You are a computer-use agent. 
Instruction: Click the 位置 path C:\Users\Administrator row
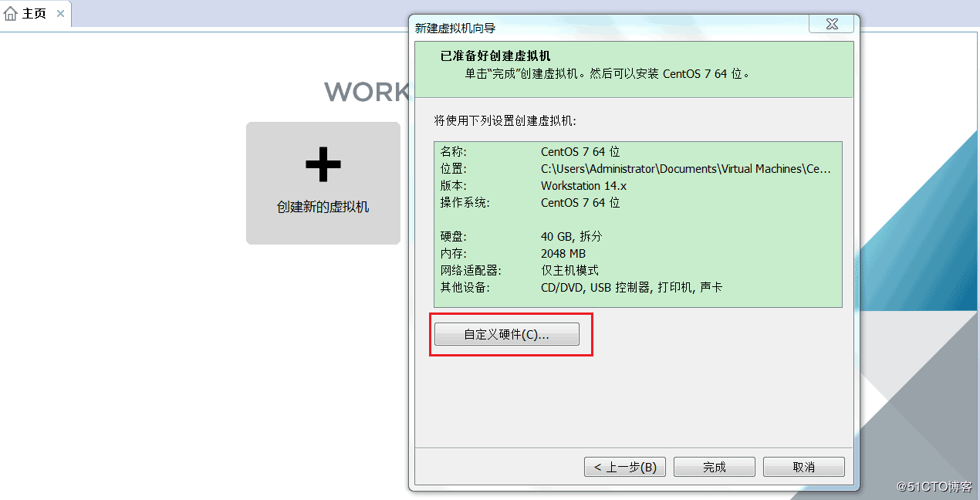click(x=637, y=169)
